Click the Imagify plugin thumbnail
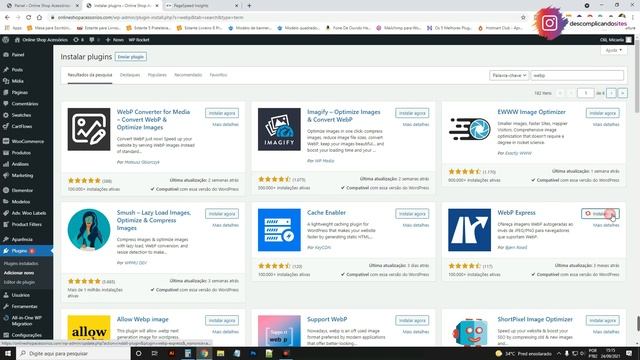 tap(279, 129)
